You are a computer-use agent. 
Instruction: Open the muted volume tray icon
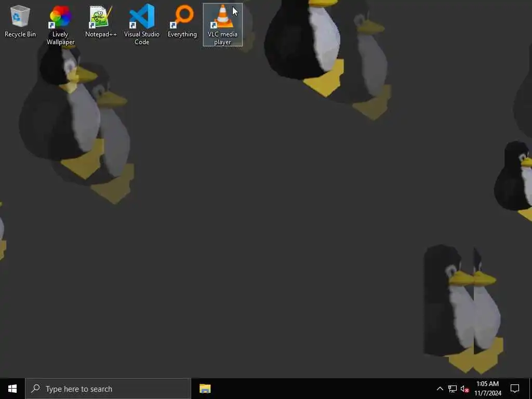pyautogui.click(x=464, y=389)
